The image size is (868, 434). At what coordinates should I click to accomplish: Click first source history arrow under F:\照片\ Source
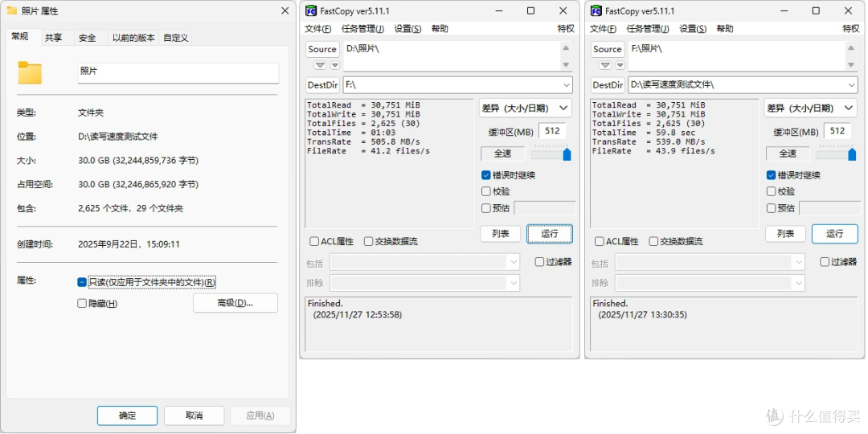tap(605, 65)
